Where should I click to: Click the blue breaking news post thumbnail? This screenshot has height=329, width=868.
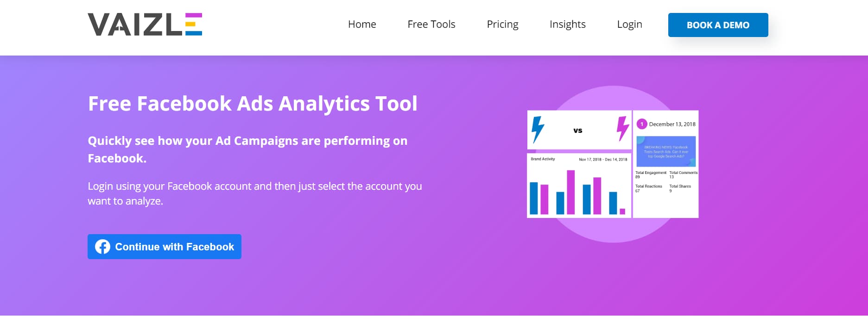[x=666, y=151]
